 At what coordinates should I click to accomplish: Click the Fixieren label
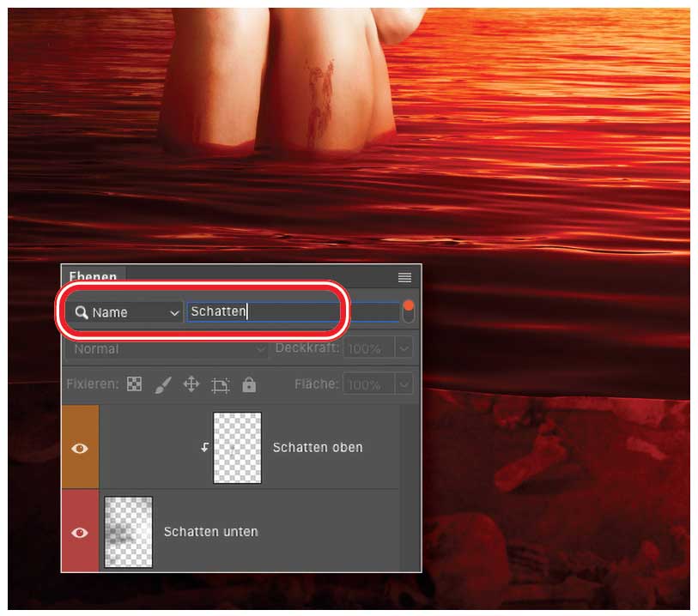(93, 383)
